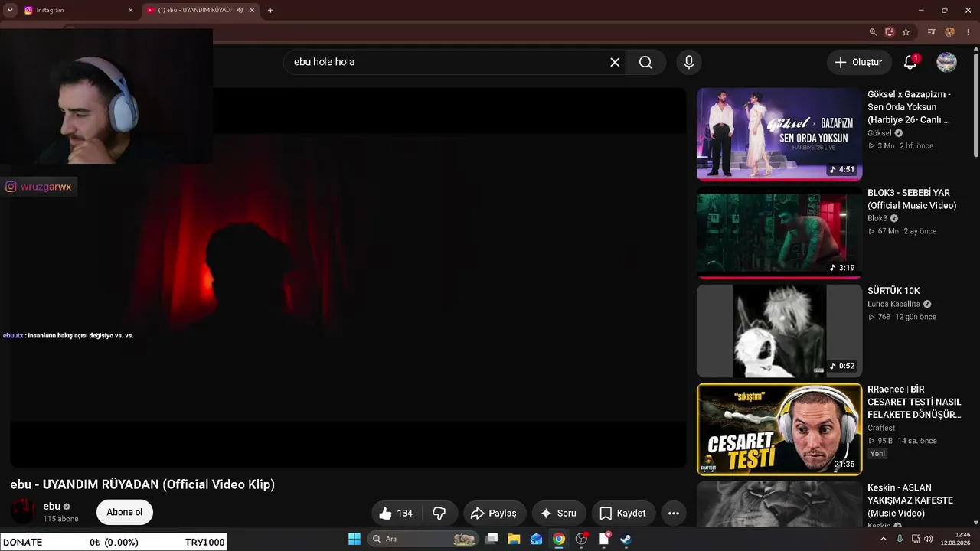
Task: Open YouTube notifications bell
Action: click(x=910, y=62)
